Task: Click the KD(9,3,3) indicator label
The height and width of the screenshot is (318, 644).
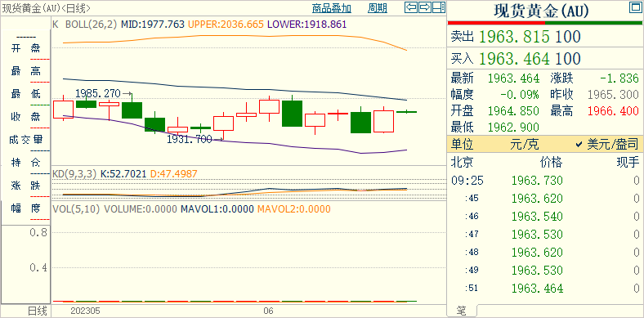Action: [74, 174]
